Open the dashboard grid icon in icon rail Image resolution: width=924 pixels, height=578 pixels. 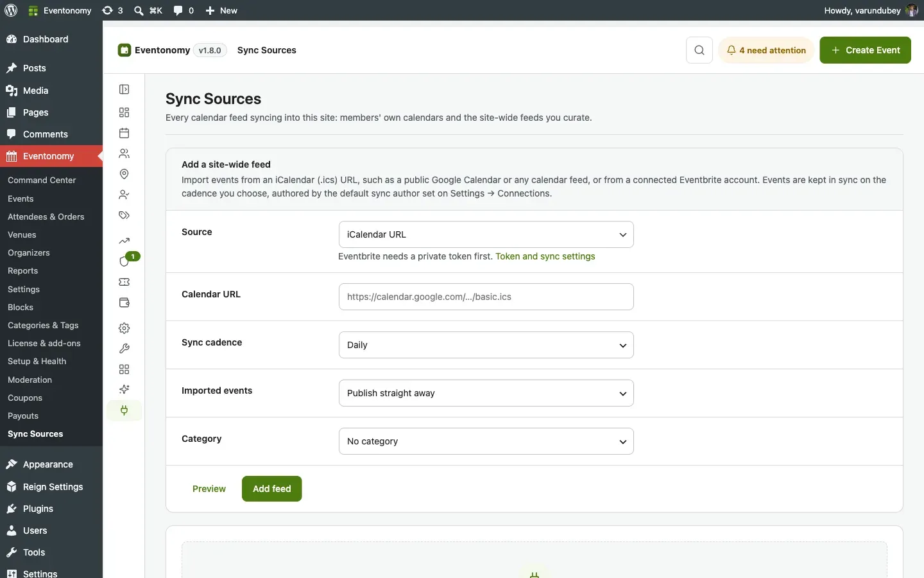pyautogui.click(x=124, y=112)
